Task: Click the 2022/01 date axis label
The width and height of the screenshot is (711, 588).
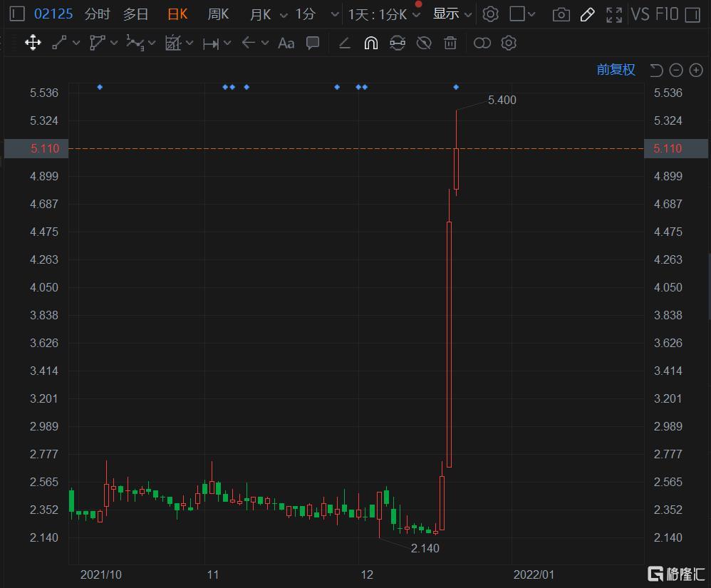Action: [x=534, y=575]
